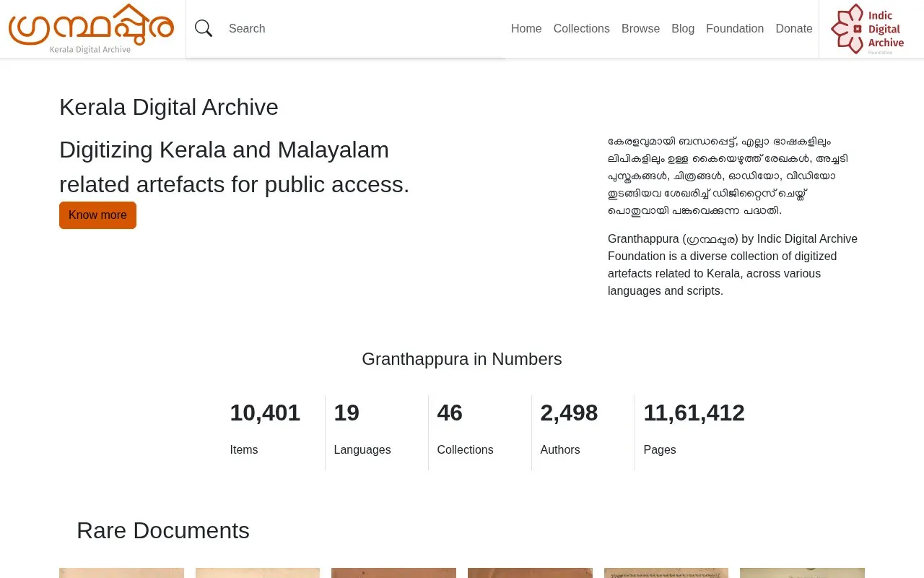Screen dimensions: 924x578
Task: Click the magnifying glass search icon
Action: [204, 28]
